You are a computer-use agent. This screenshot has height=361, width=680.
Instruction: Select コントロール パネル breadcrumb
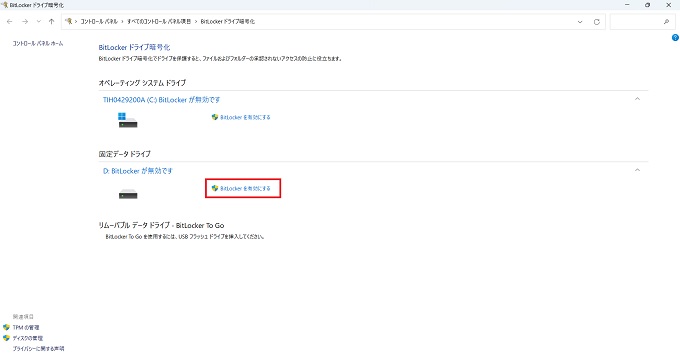tap(99, 21)
